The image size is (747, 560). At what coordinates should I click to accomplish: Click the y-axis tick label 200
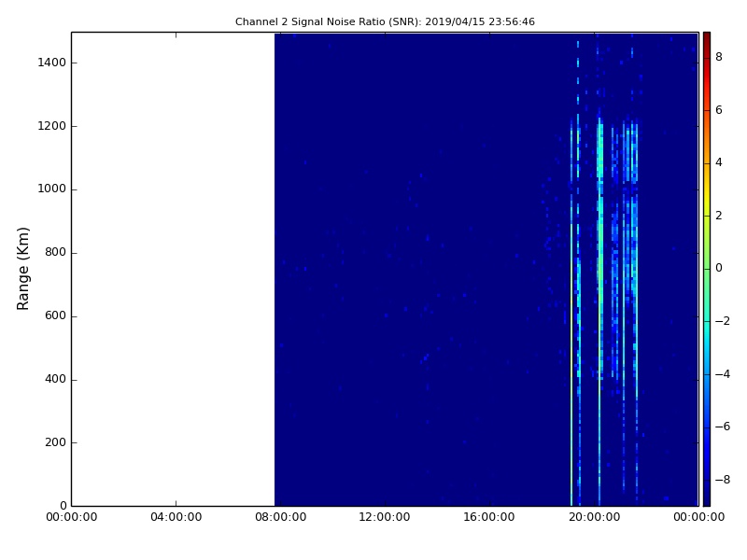(55, 442)
